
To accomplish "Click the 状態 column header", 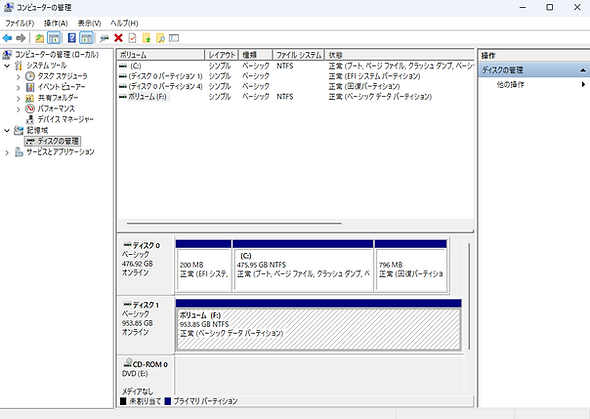I will pos(399,55).
